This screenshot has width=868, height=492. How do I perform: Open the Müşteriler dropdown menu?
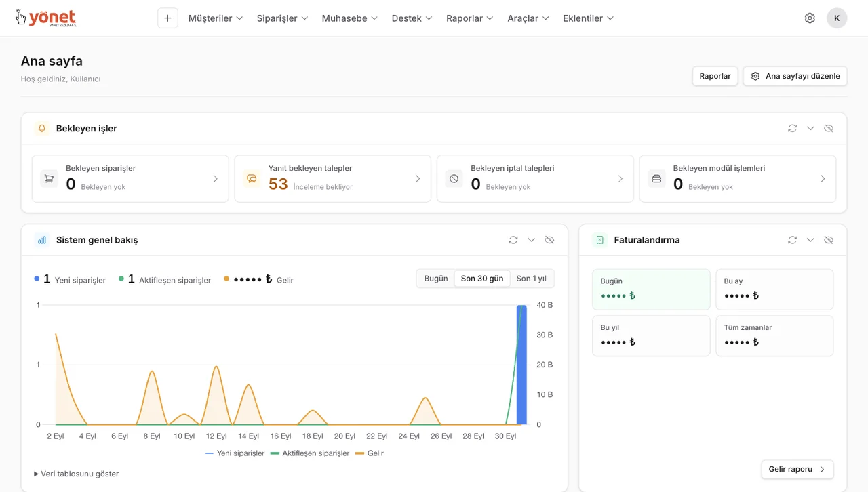tap(216, 18)
